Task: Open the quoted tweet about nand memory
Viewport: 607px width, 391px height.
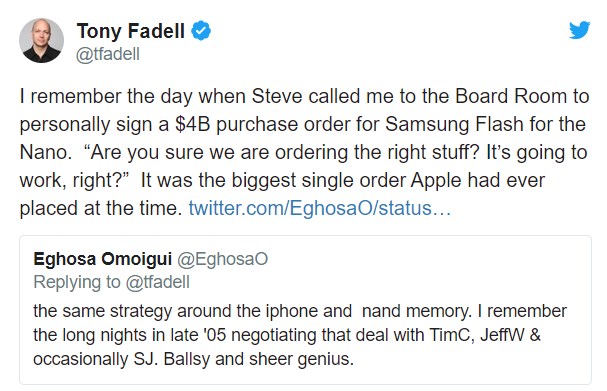Action: [305, 310]
